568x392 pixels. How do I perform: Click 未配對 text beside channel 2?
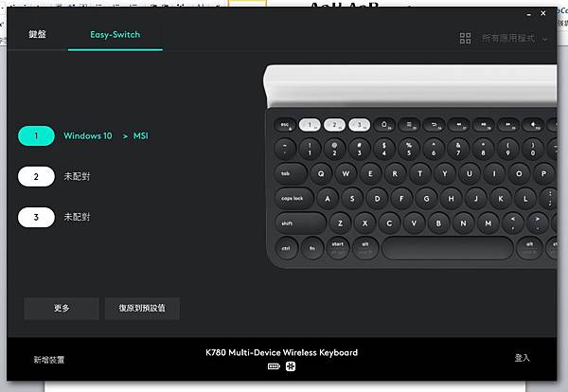77,176
